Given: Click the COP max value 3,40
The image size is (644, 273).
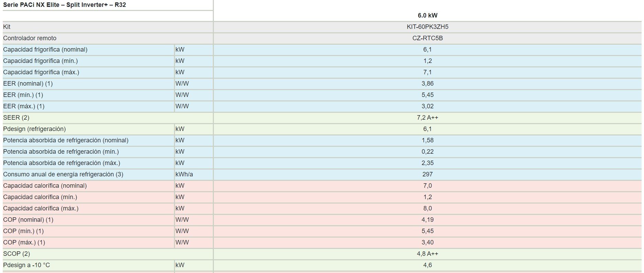Looking at the screenshot, I should (x=427, y=242).
